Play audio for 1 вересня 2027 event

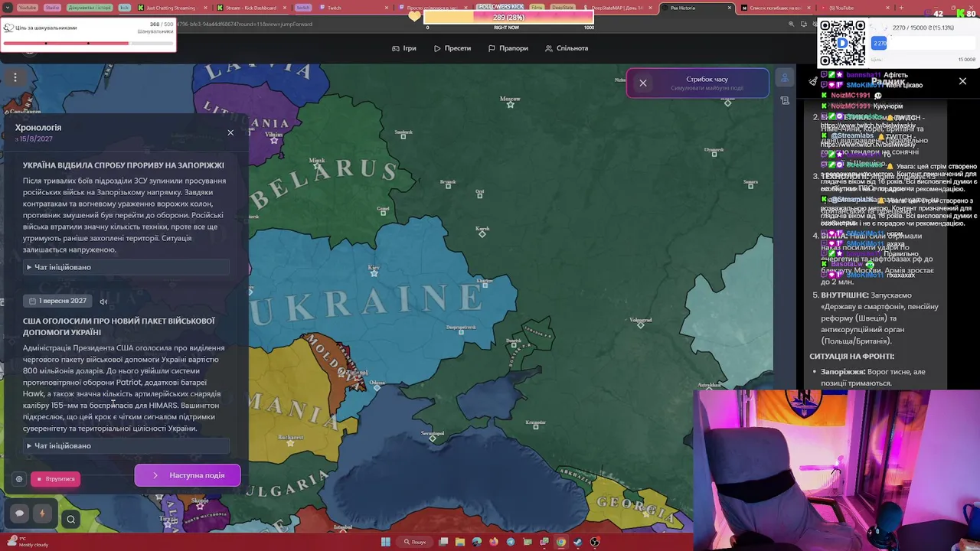coord(103,302)
